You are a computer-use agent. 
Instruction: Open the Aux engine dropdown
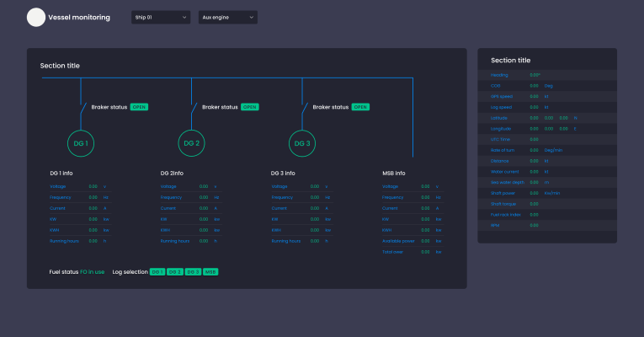coord(227,17)
